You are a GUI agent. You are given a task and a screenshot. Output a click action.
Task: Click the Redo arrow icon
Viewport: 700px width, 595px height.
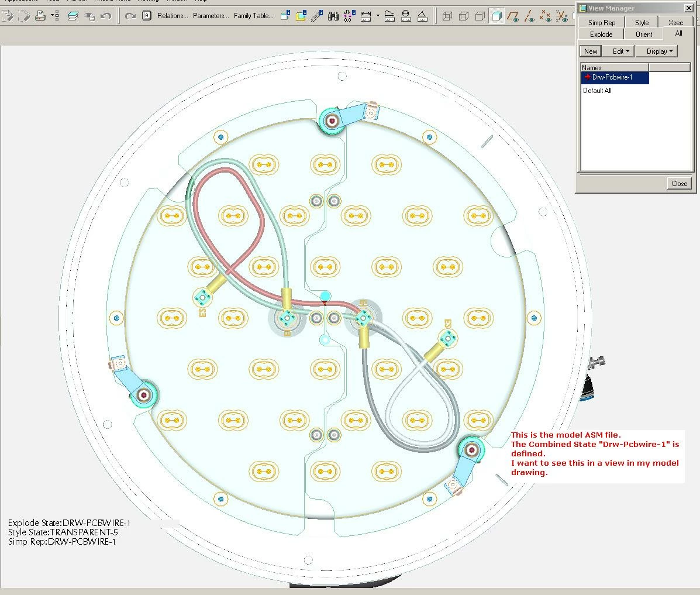tap(130, 16)
